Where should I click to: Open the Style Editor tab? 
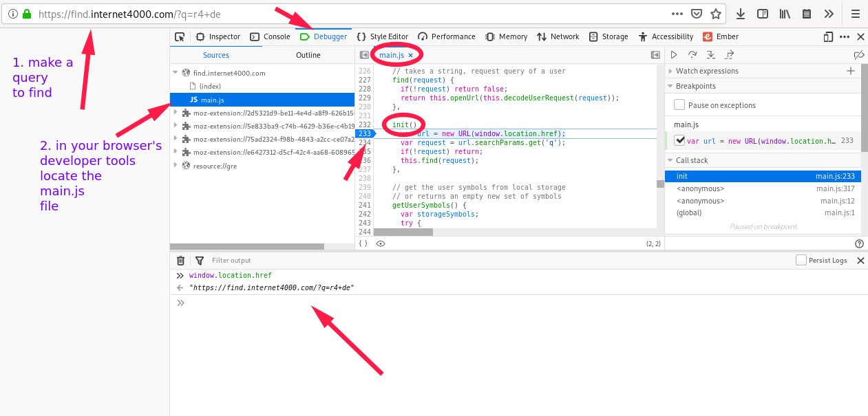[x=382, y=37]
